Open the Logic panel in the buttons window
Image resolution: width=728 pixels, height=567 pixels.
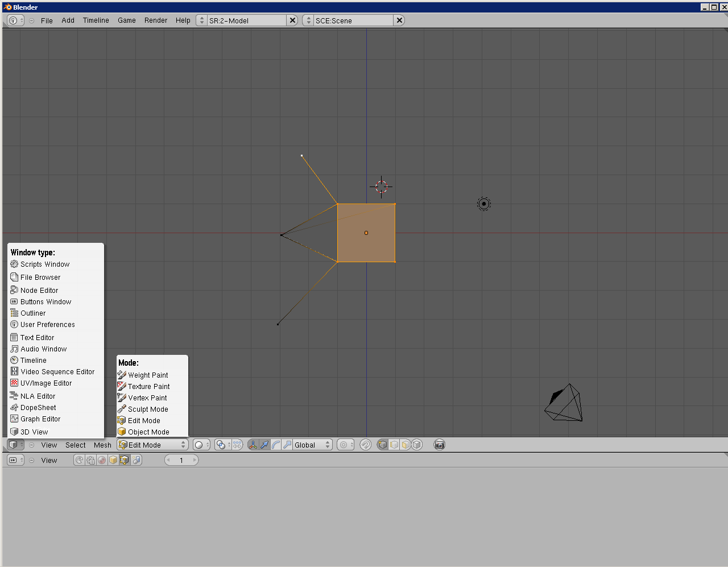click(79, 460)
